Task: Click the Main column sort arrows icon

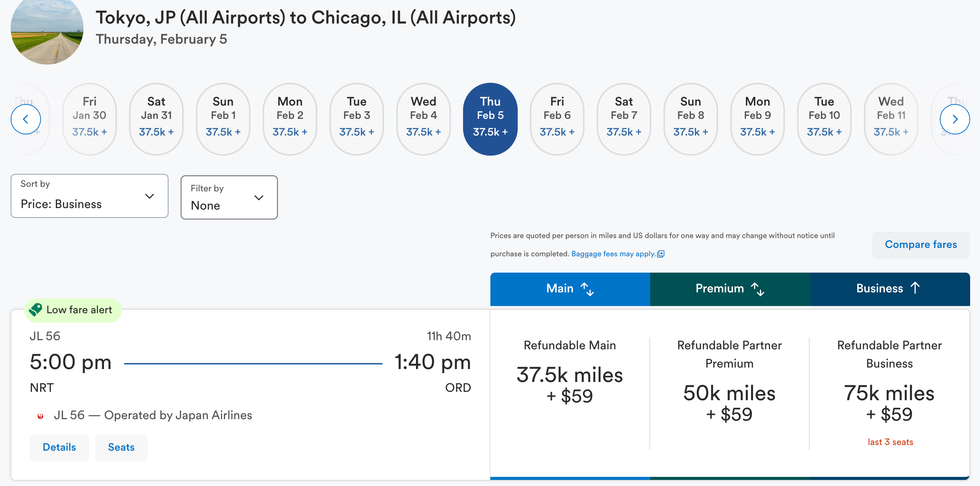Action: pyautogui.click(x=587, y=289)
